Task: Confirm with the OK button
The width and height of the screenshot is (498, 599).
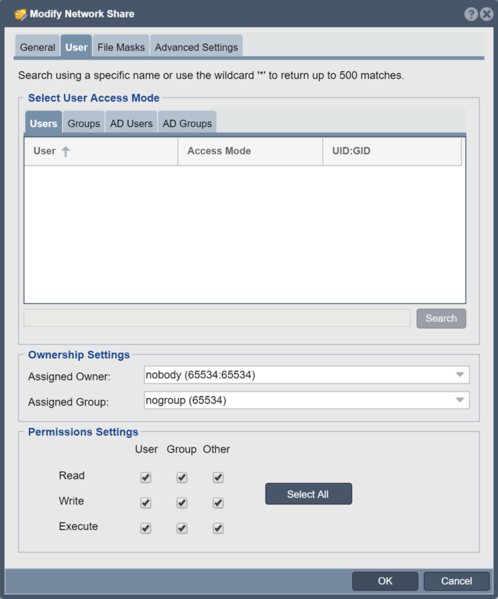Action: coord(385,581)
